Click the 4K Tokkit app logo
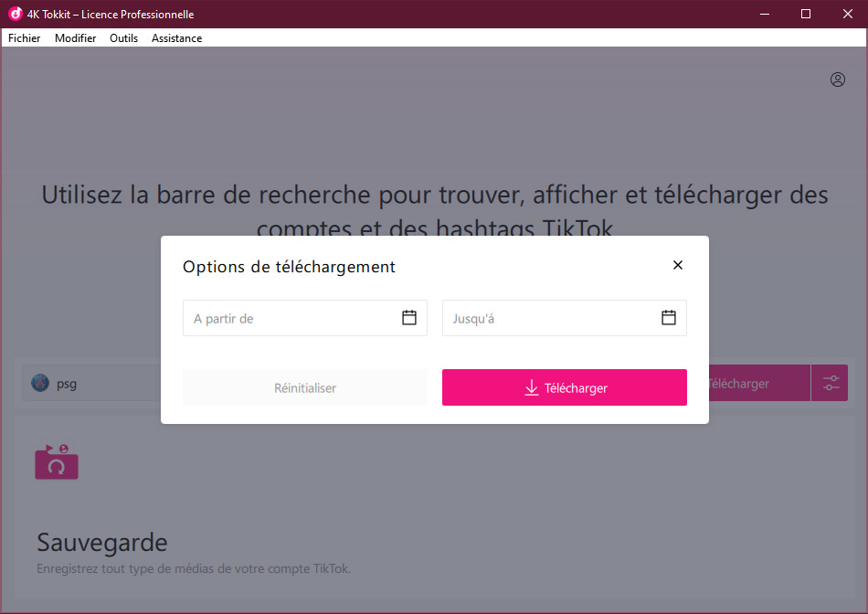 pyautogui.click(x=15, y=14)
